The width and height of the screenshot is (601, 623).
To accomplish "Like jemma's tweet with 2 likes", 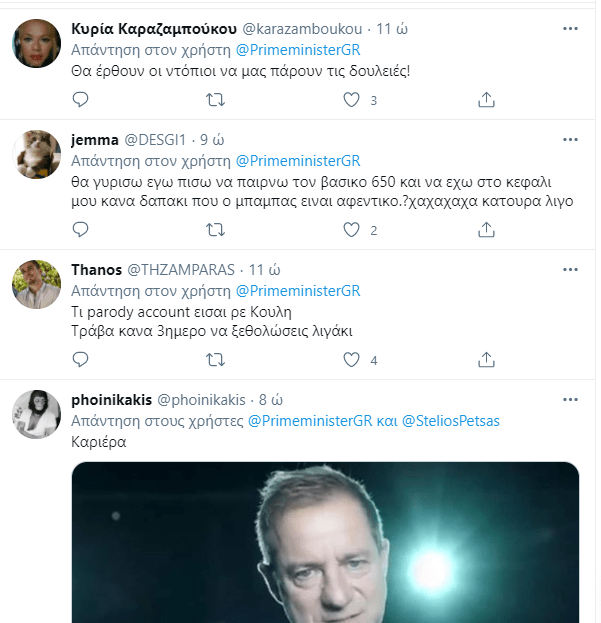I will (x=351, y=230).
